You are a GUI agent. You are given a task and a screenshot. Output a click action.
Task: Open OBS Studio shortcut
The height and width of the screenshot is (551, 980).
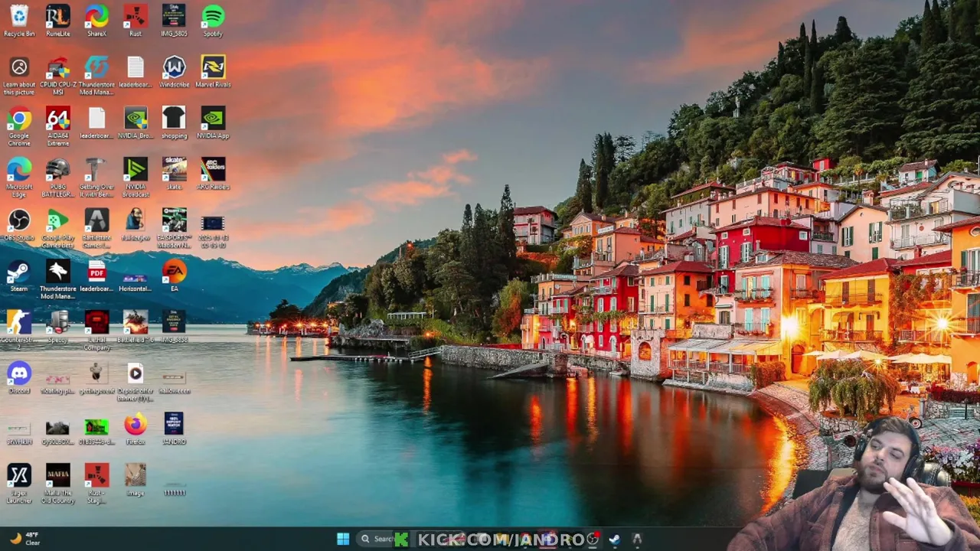(19, 224)
